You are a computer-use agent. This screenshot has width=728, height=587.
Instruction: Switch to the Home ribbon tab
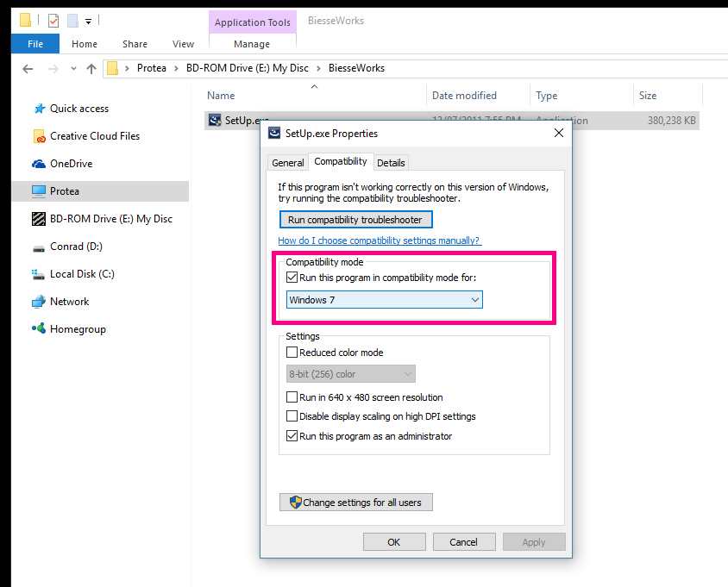85,44
